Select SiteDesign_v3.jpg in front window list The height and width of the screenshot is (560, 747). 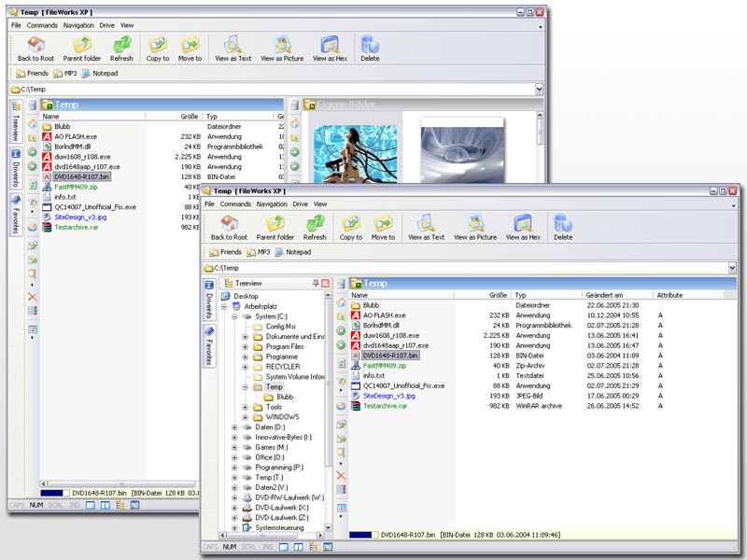(x=388, y=396)
